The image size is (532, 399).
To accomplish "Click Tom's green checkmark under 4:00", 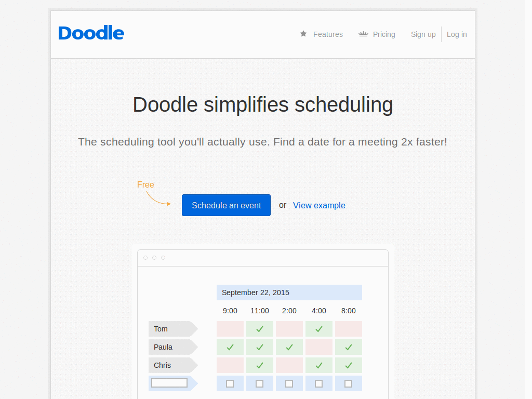I will [x=319, y=329].
